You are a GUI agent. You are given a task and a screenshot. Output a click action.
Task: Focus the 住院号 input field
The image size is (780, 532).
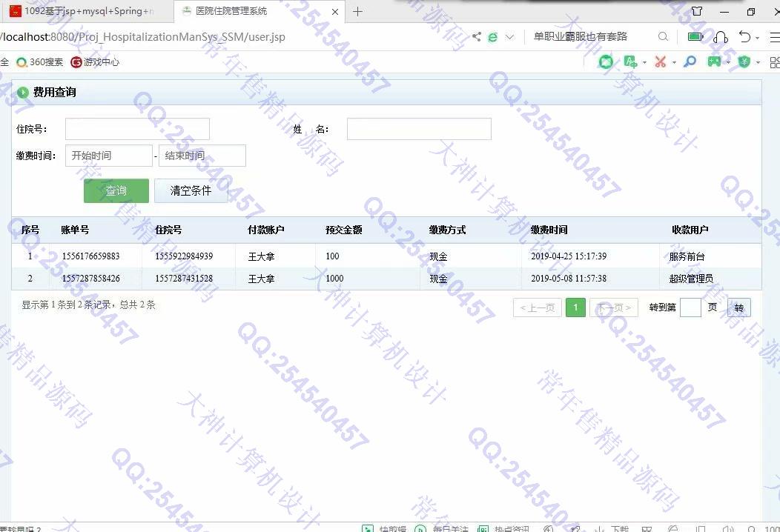(137, 129)
